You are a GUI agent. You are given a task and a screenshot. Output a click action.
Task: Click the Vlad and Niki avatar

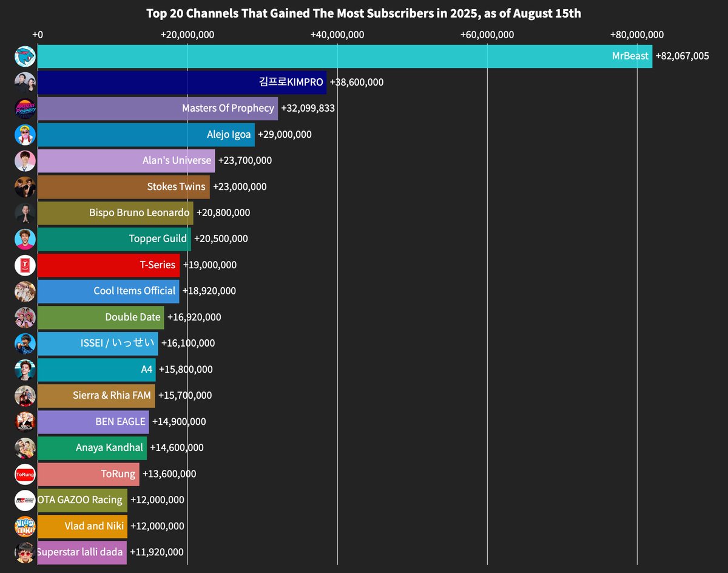pos(25,526)
